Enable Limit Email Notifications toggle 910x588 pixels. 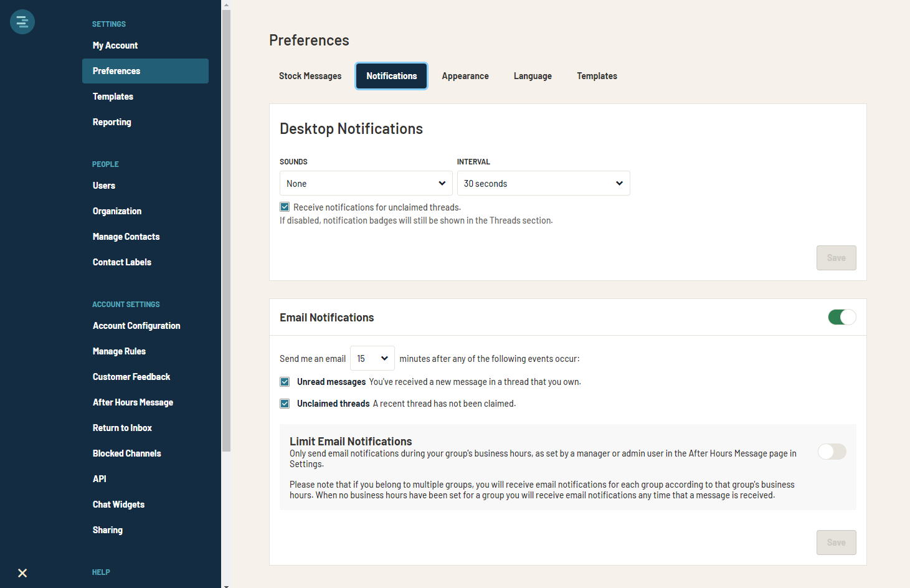click(x=832, y=452)
